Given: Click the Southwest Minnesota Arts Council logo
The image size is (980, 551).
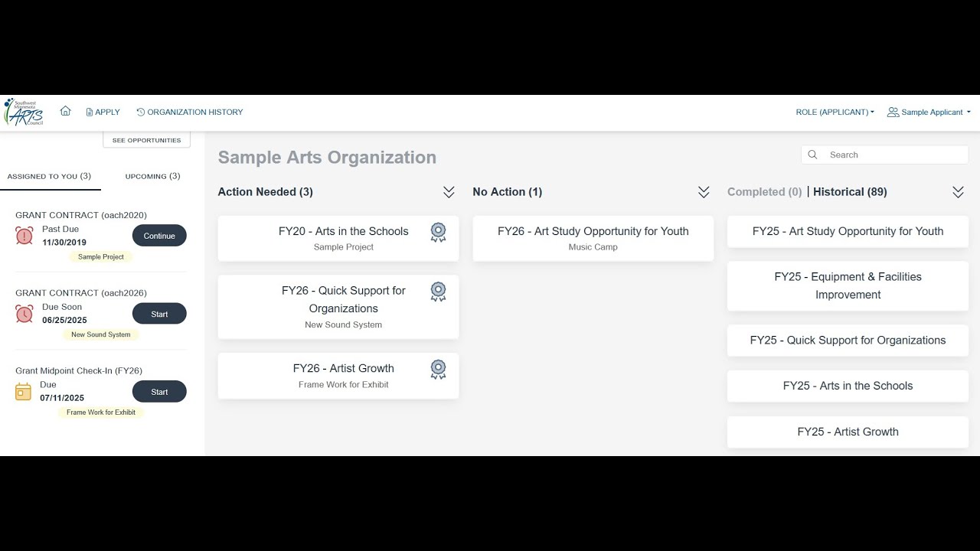Looking at the screenshot, I should pos(24,112).
